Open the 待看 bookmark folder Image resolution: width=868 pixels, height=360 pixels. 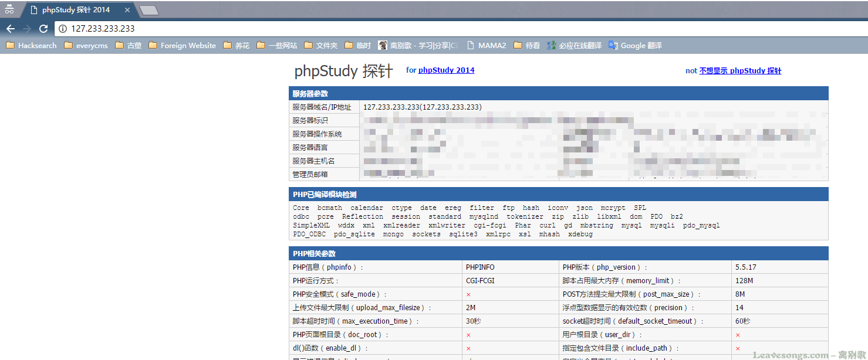pos(526,45)
